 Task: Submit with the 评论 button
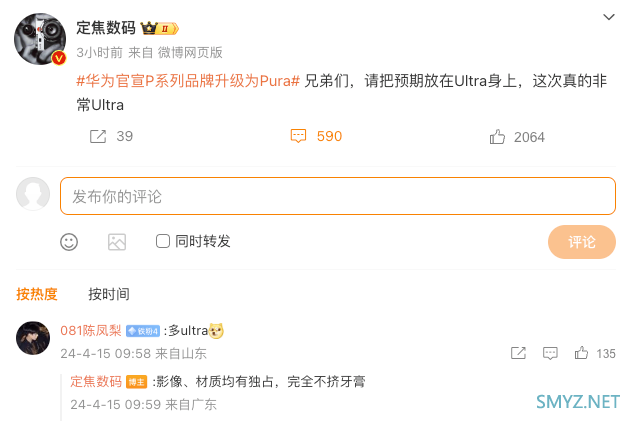[x=581, y=242]
